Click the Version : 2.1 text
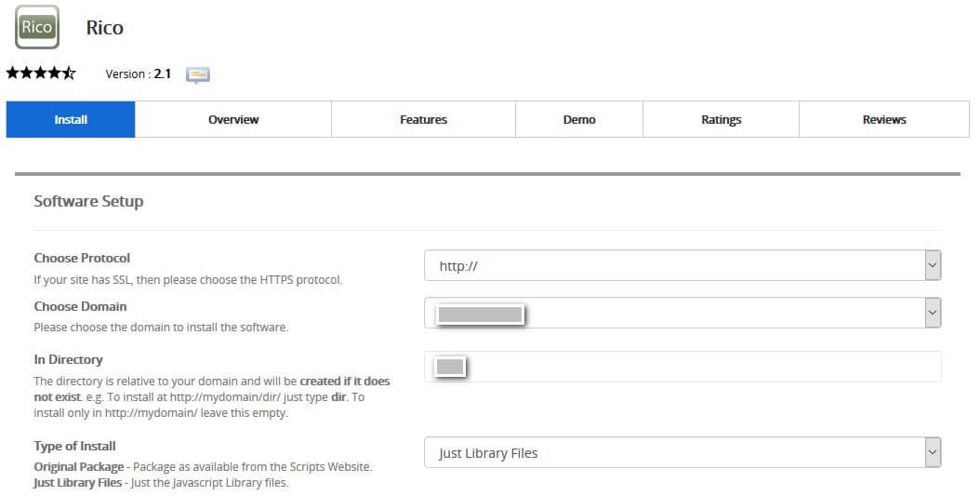This screenshot has height=496, width=980. tap(139, 74)
